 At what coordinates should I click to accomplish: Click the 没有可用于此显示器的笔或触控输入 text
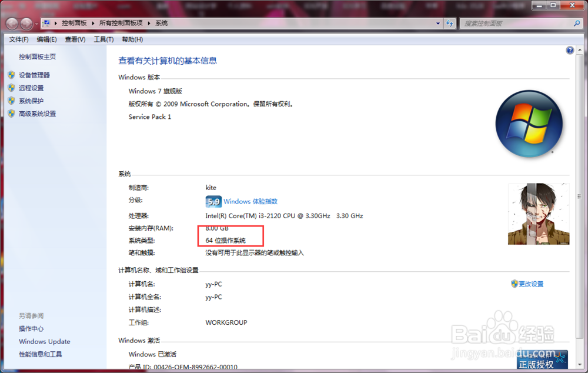pos(254,253)
